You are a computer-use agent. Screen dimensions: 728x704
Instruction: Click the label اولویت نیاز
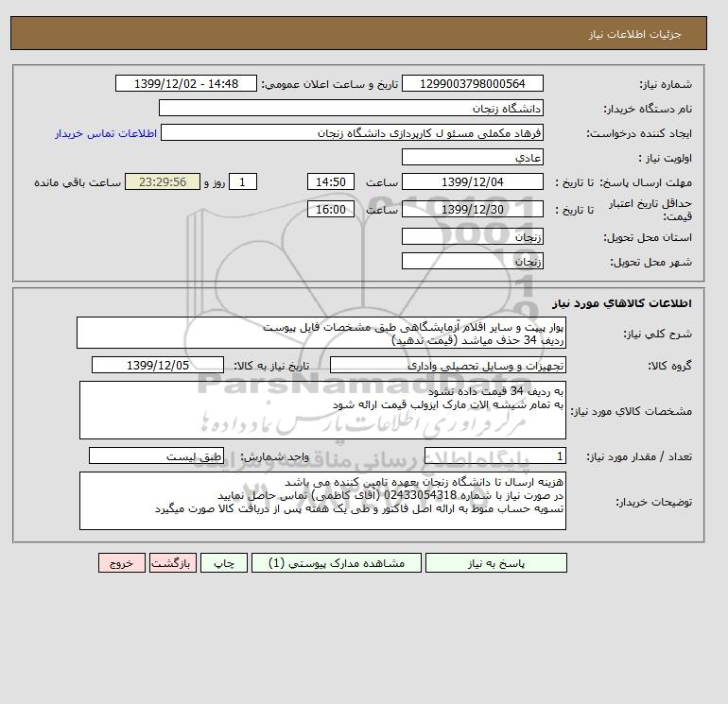point(666,158)
